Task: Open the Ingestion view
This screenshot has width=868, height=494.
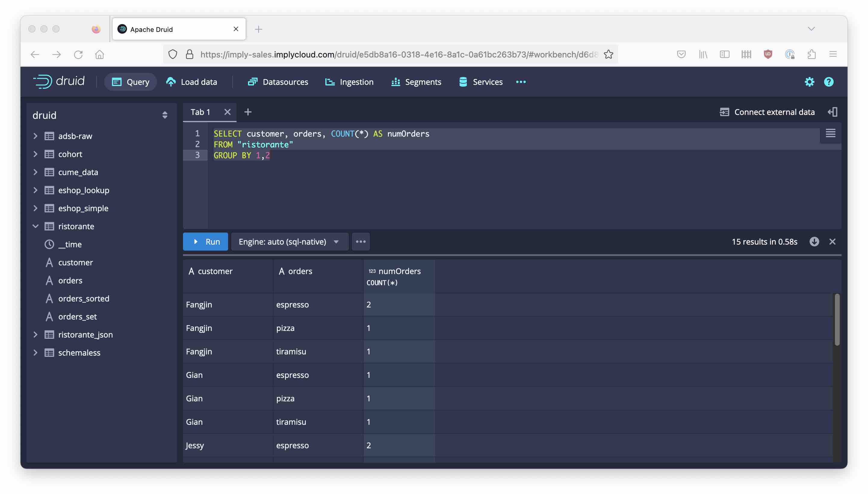Action: (x=349, y=82)
